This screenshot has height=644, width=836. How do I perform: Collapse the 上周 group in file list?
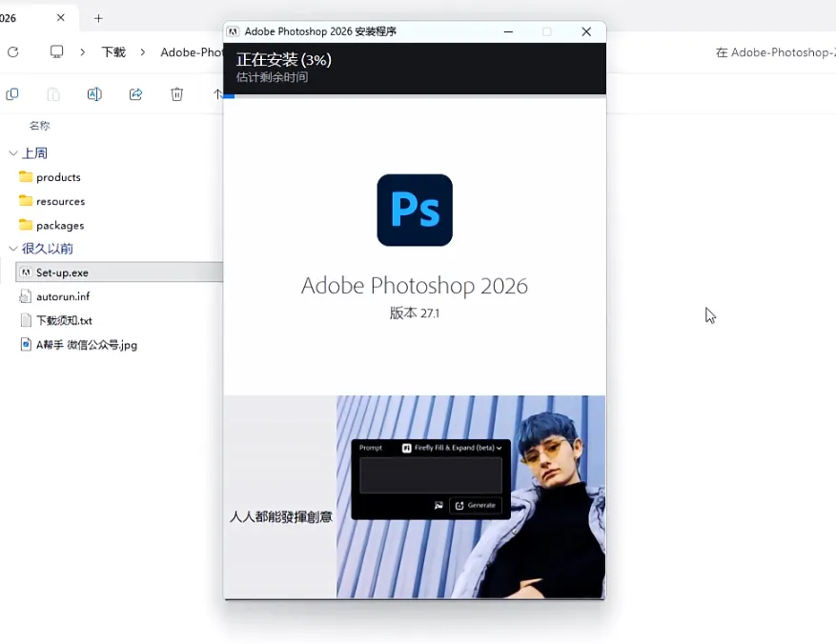click(x=13, y=153)
